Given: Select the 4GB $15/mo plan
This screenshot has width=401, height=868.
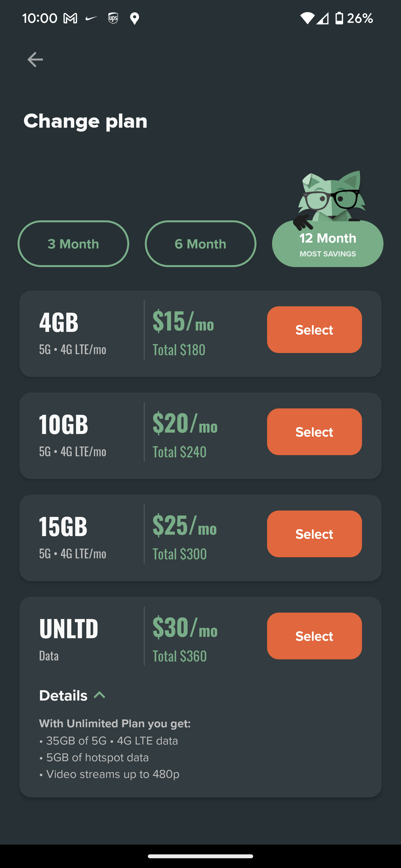Looking at the screenshot, I should point(314,330).
